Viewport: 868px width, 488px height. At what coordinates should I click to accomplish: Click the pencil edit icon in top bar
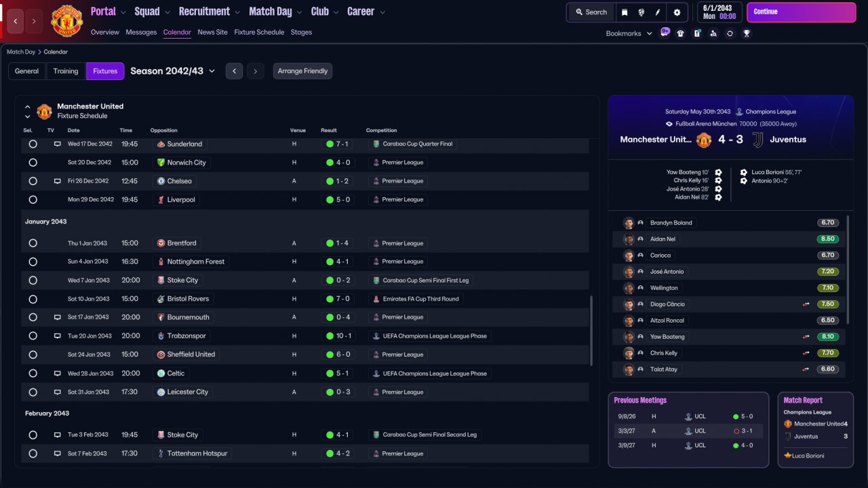658,12
